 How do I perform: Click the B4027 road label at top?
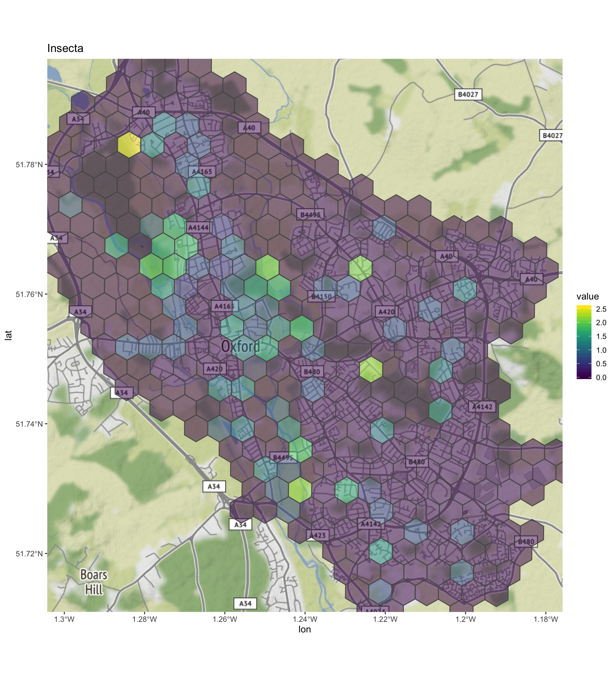[468, 94]
